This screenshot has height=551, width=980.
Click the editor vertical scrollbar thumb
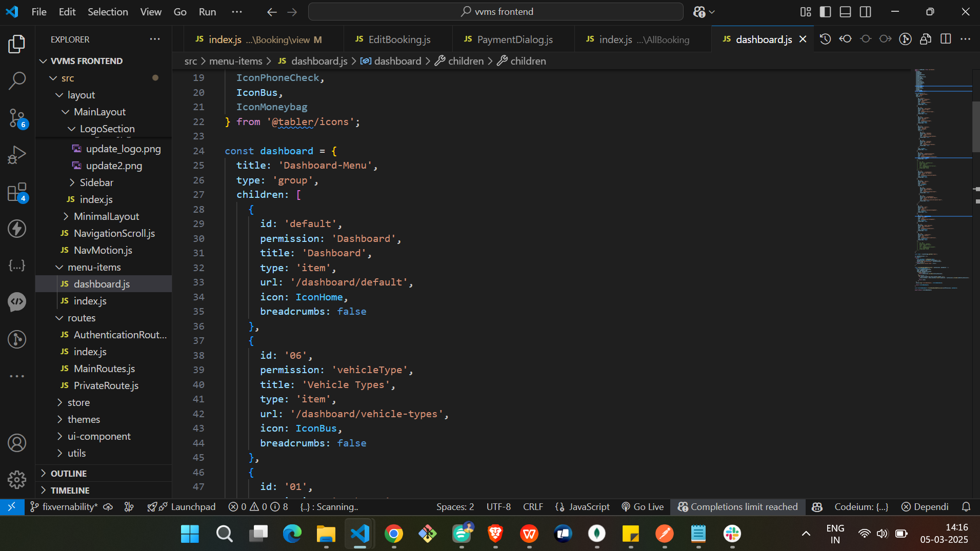pyautogui.click(x=975, y=127)
